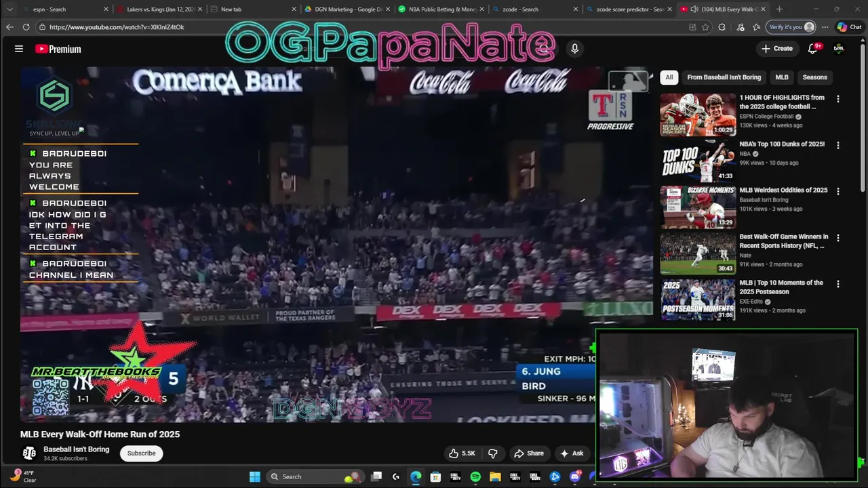Viewport: 868px width, 488px height.
Task: Open Microsoft Store from the taskbar
Action: pyautogui.click(x=435, y=476)
